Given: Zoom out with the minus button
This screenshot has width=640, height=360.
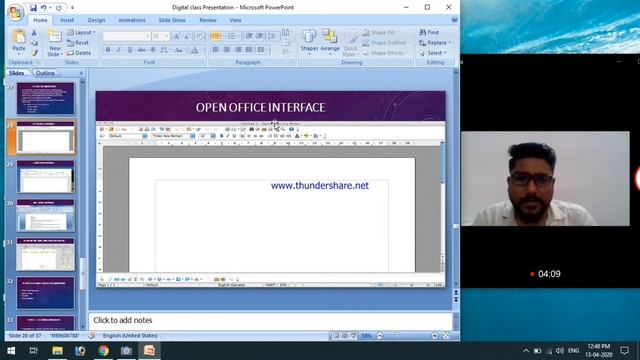Looking at the screenshot, I should click(380, 336).
